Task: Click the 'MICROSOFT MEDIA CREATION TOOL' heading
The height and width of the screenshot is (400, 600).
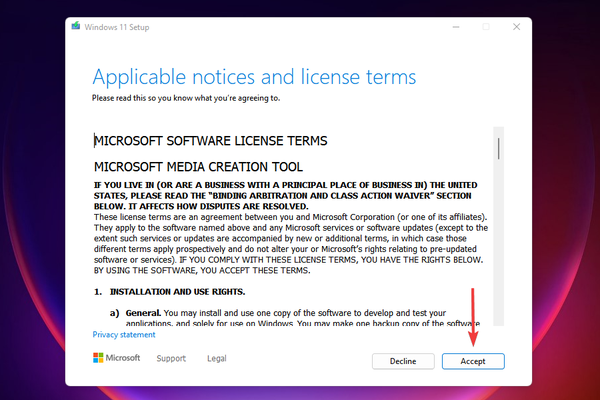Action: pyautogui.click(x=198, y=167)
